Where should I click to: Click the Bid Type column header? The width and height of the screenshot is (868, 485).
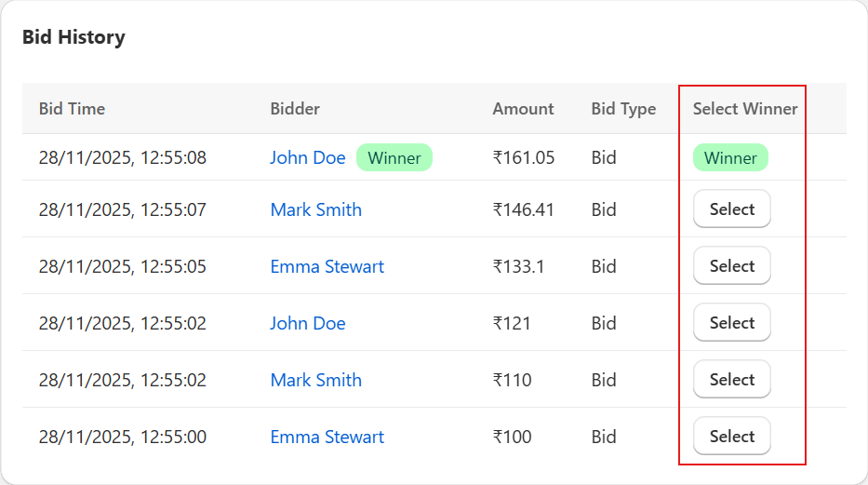(x=623, y=109)
